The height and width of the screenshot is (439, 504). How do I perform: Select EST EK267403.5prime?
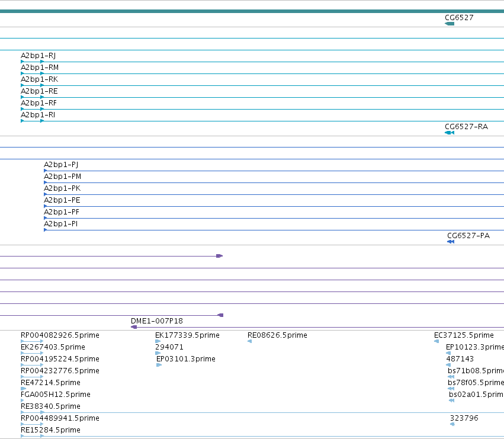tap(53, 347)
